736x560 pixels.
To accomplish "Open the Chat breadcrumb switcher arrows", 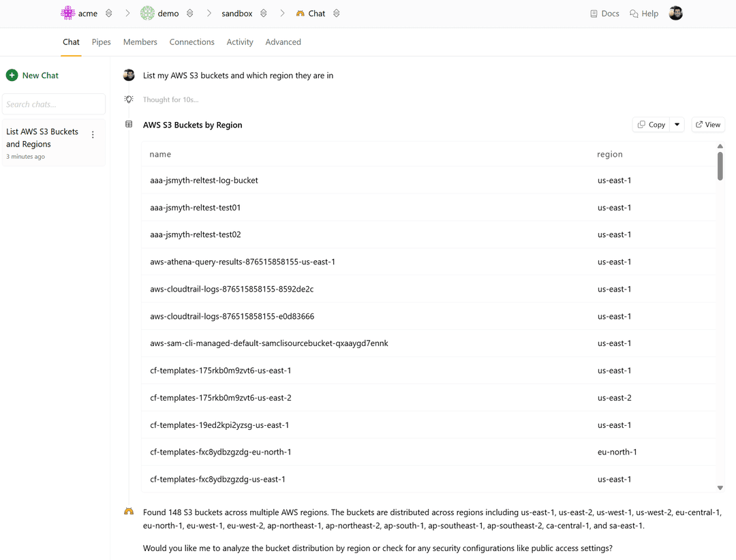I will click(336, 13).
